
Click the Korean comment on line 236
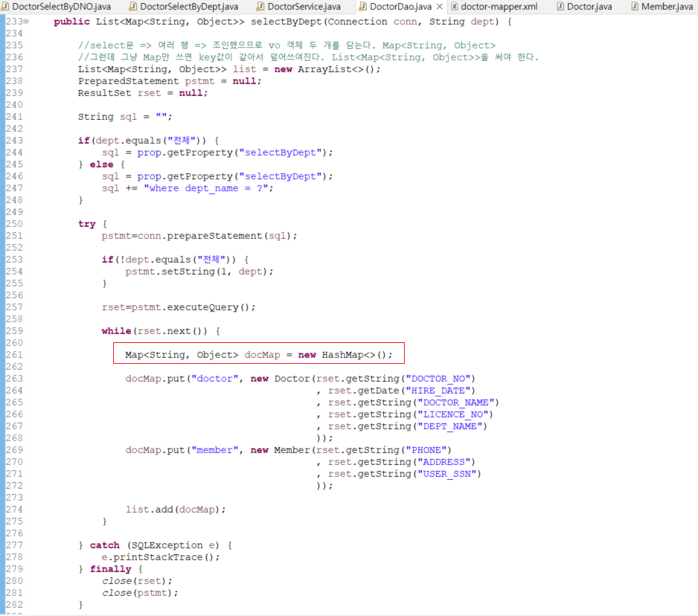(x=309, y=57)
